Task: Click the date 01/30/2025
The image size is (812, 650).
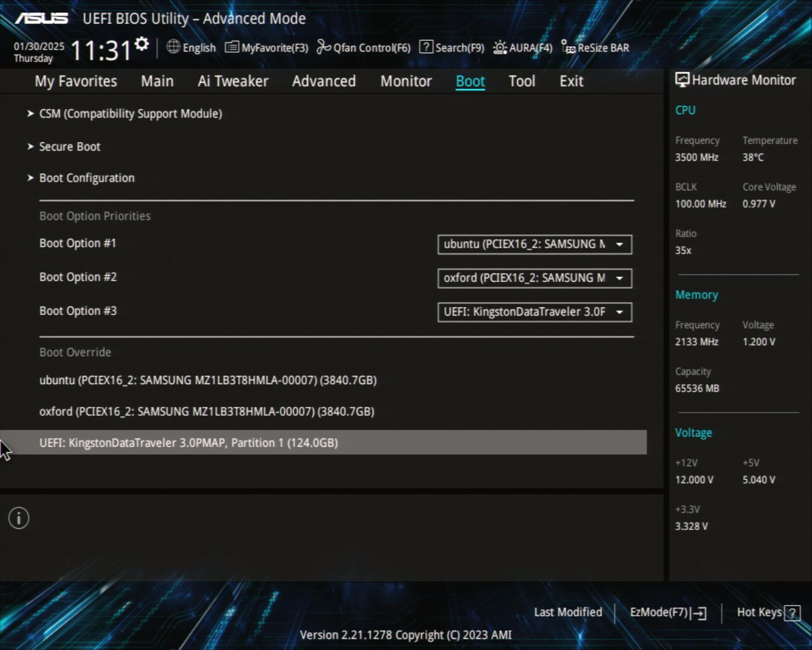Action: click(x=39, y=46)
